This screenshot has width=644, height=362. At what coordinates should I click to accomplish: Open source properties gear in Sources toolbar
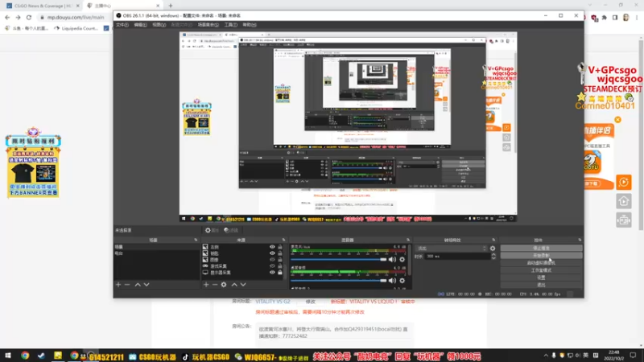[224, 285]
